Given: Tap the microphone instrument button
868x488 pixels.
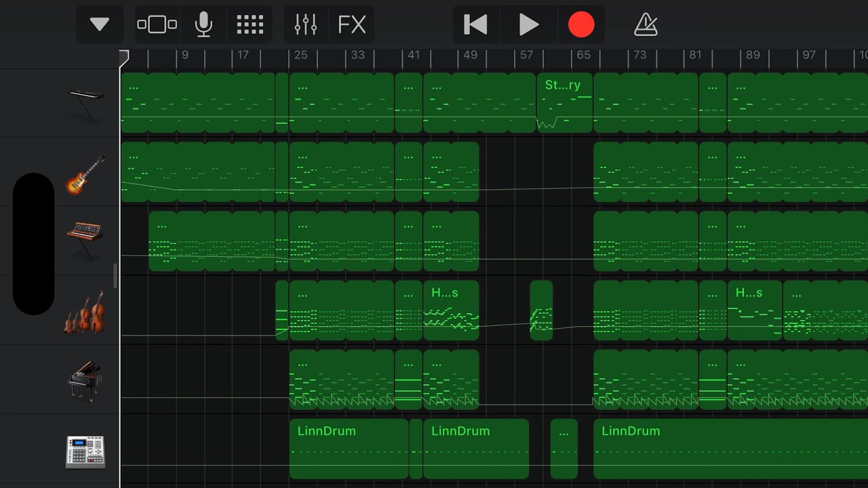Looking at the screenshot, I should click(x=203, y=25).
